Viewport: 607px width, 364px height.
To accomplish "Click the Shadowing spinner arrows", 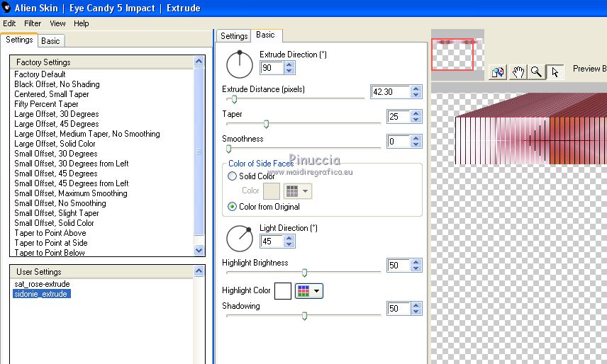I will pos(416,308).
